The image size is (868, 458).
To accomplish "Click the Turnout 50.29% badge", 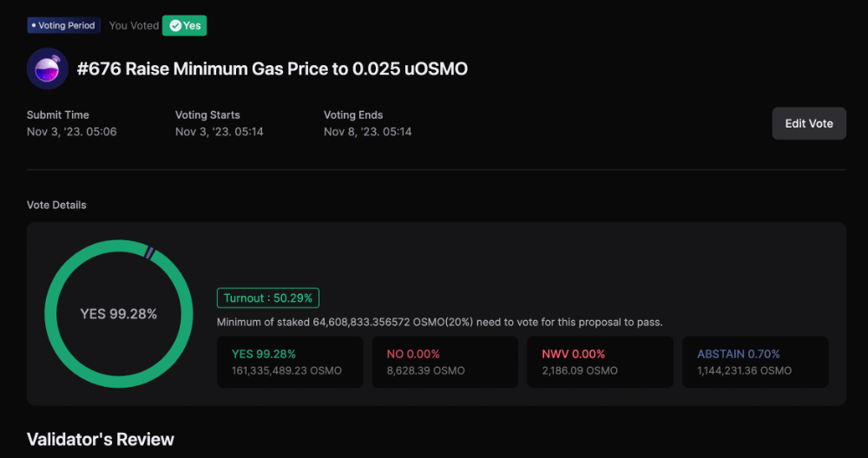I will [268, 298].
